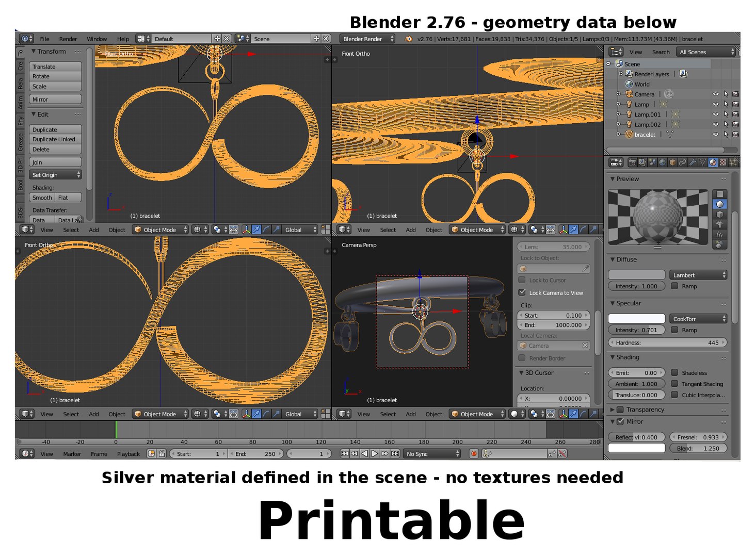Click the specular Hardness slider

668,342
